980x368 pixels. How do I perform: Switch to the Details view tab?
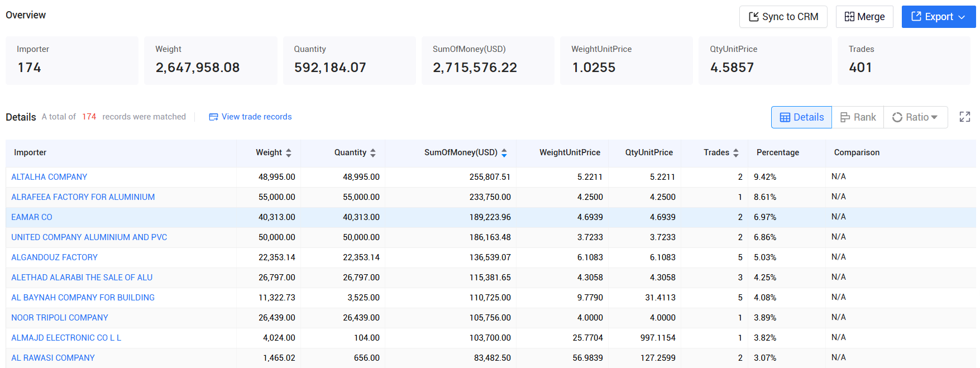tap(801, 117)
